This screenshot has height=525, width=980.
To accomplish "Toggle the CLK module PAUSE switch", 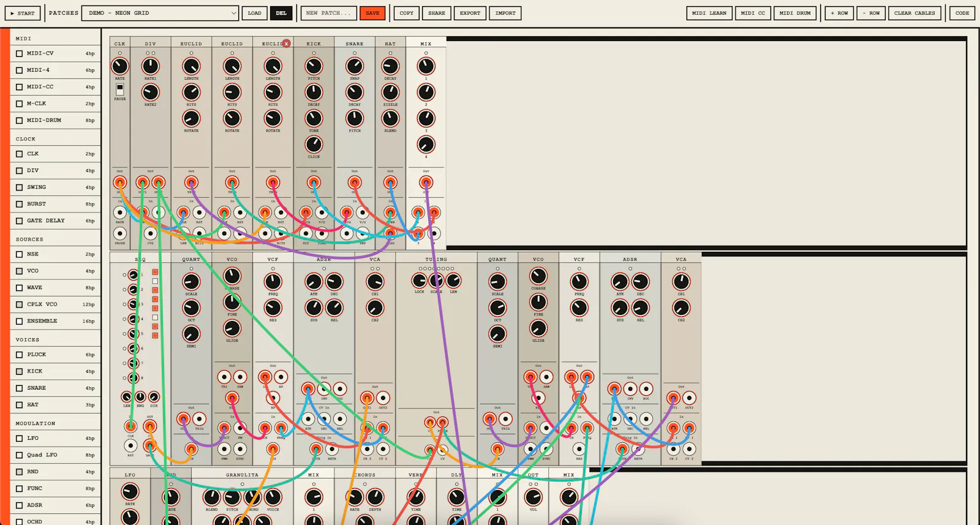I will (x=120, y=89).
